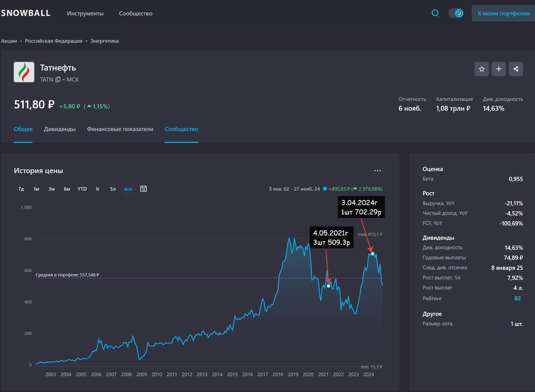The width and height of the screenshot is (535, 392).
Task: Click the Средняя в портфеле 557,548 ₽ label
Action: coord(67,275)
